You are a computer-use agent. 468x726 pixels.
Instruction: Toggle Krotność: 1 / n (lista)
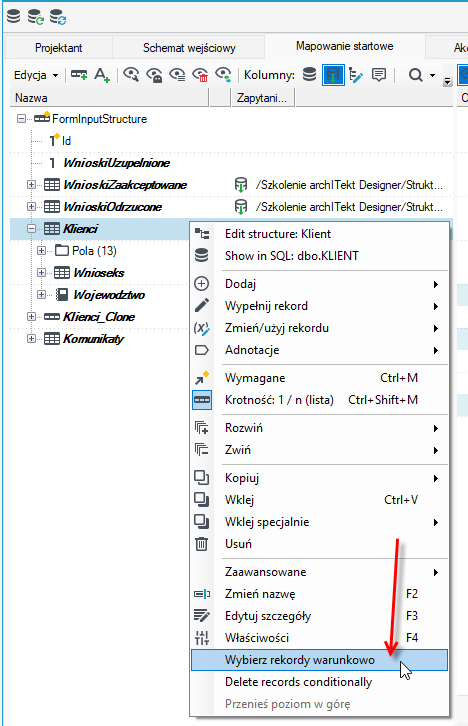(319, 400)
